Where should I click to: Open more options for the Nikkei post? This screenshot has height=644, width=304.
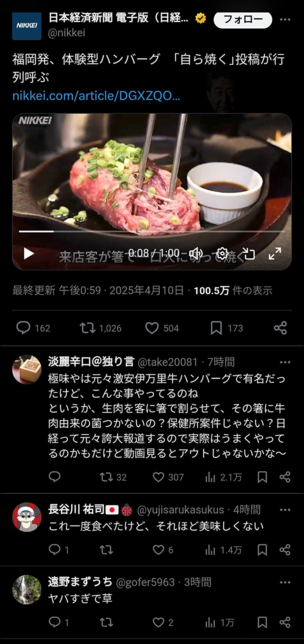pos(285,20)
